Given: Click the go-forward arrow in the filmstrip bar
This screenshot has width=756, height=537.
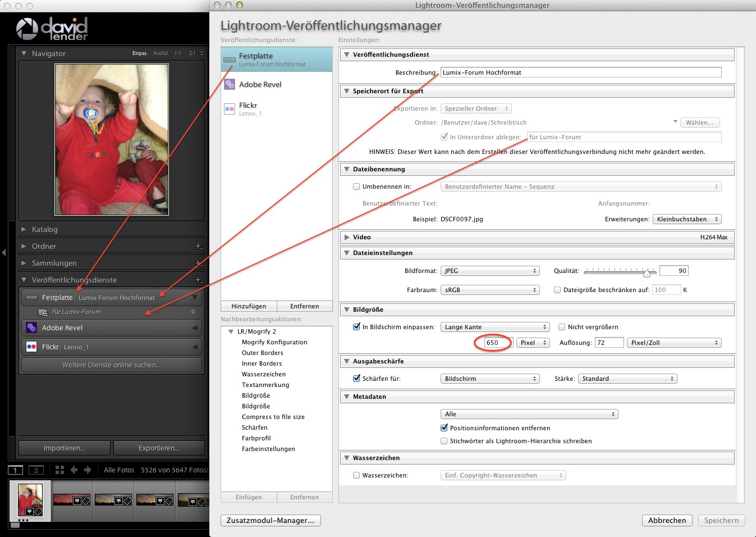Looking at the screenshot, I should coord(88,470).
